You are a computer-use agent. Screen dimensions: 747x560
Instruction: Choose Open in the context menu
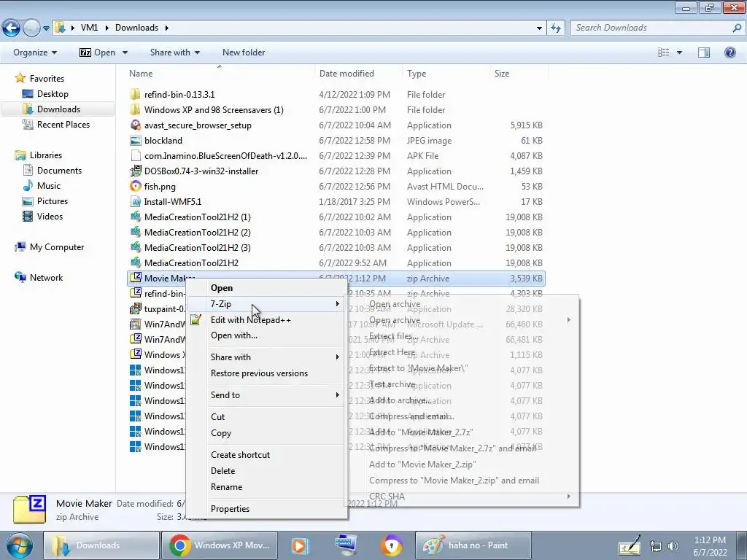click(222, 287)
